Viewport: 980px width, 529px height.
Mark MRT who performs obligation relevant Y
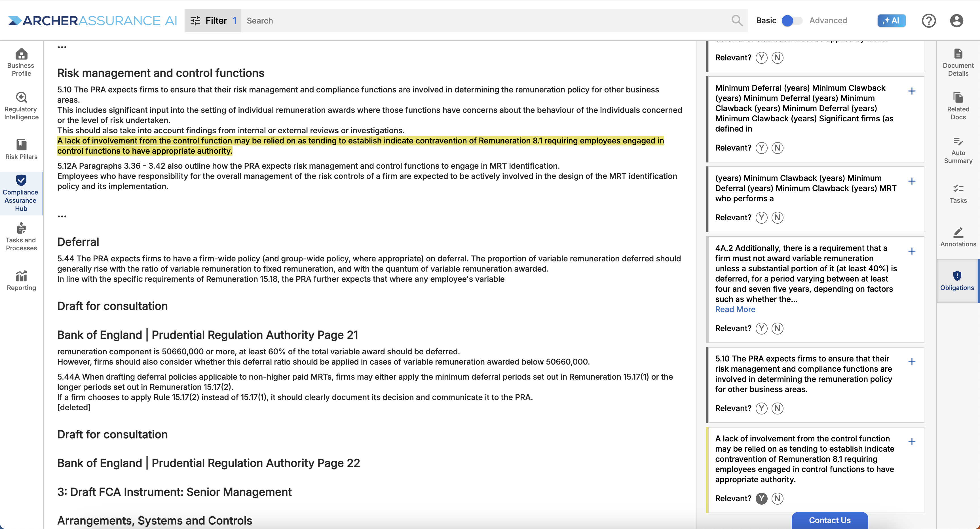(x=761, y=217)
